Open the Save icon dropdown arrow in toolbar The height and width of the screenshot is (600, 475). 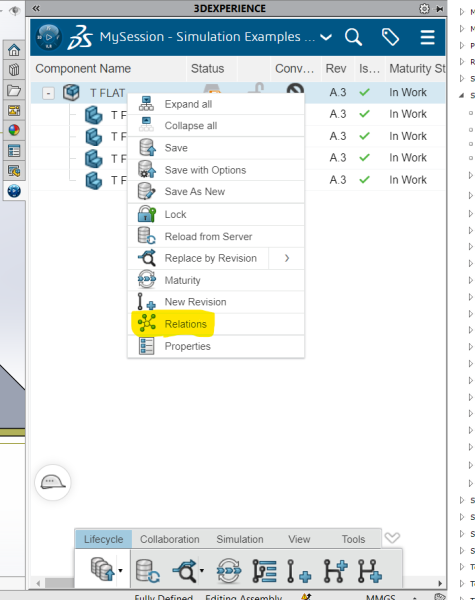coord(121,571)
